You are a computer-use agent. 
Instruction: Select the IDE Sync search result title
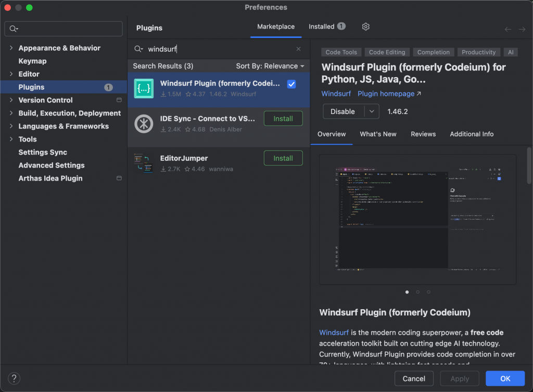point(207,119)
